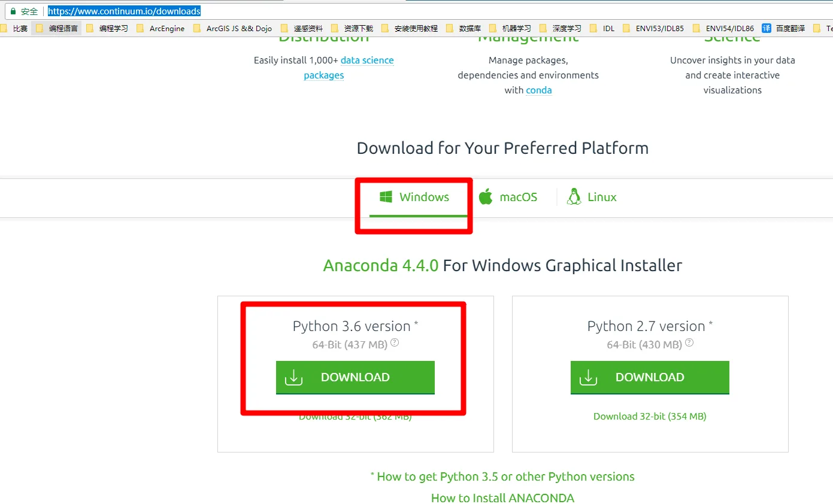The height and width of the screenshot is (504, 833).
Task: Switch to the macOS platform tab
Action: [x=508, y=197]
